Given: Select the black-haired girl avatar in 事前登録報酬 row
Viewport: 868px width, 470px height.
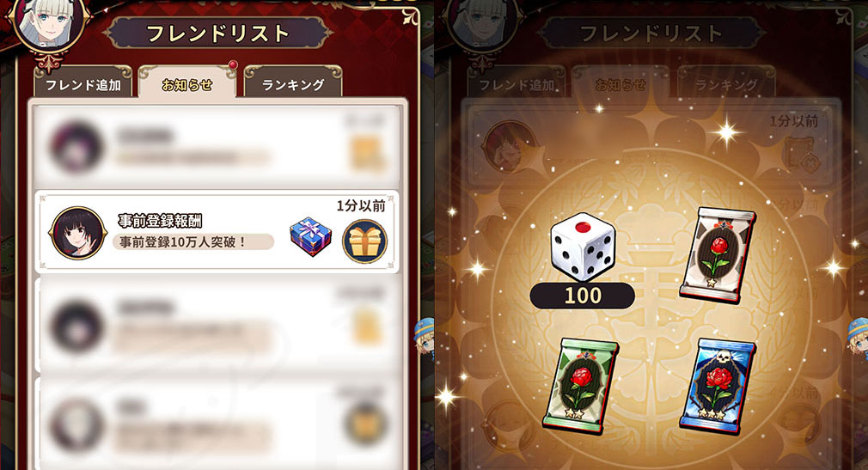Looking at the screenshot, I should tap(77, 233).
